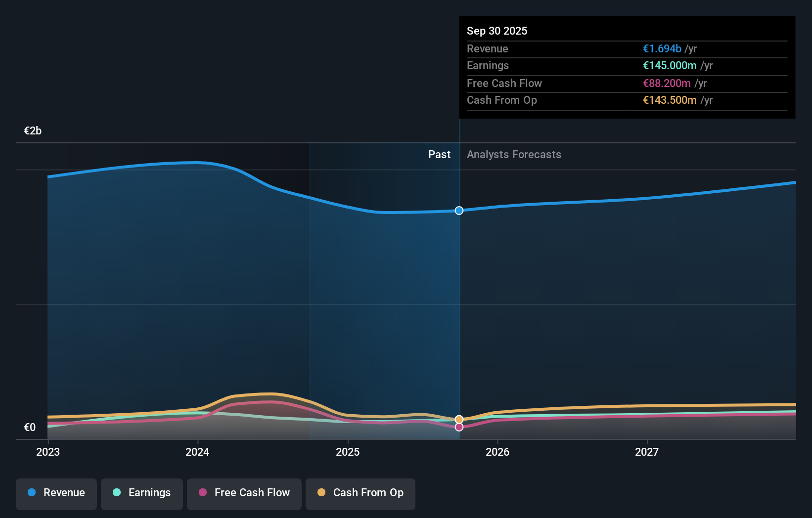Click the €2b axis gridline label
The image size is (812, 518).
32,130
